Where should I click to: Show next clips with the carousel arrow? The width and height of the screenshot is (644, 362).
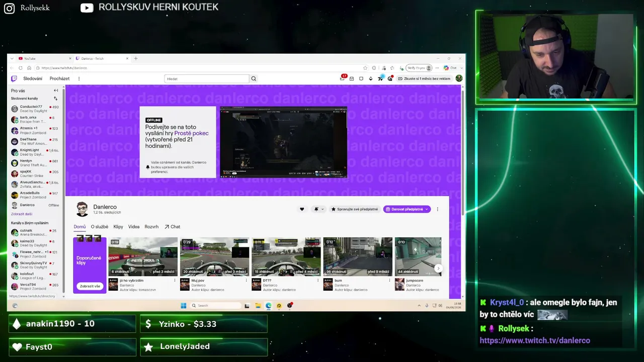tap(438, 268)
